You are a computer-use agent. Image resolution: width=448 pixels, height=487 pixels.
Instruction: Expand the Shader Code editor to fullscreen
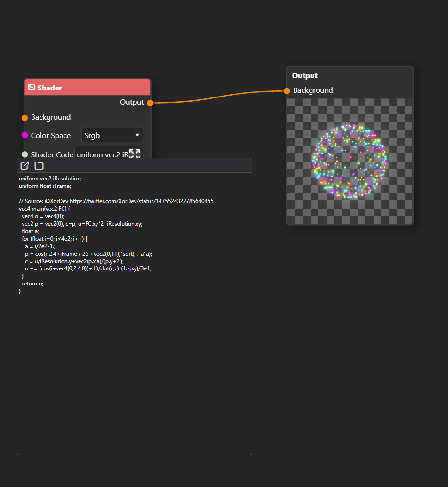click(135, 153)
